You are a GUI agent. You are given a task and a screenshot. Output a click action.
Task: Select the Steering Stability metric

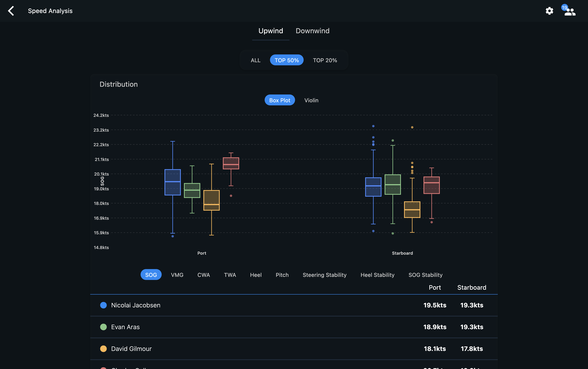(x=324, y=275)
